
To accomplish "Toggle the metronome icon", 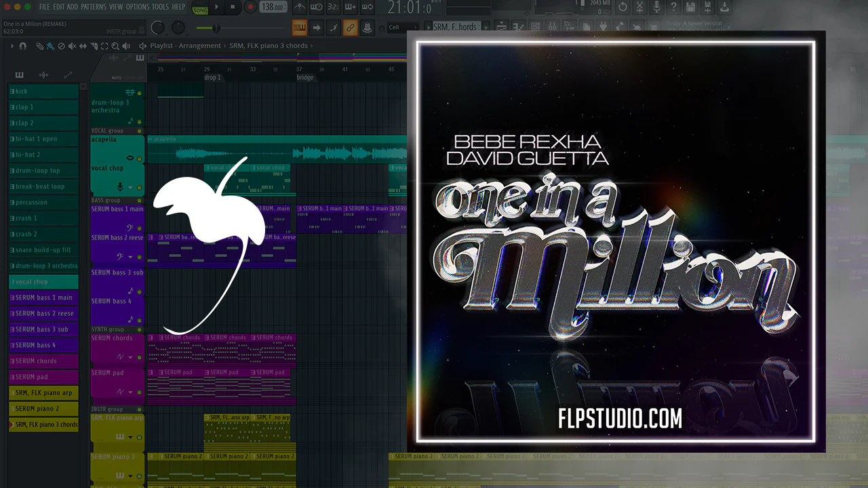I will click(298, 7).
